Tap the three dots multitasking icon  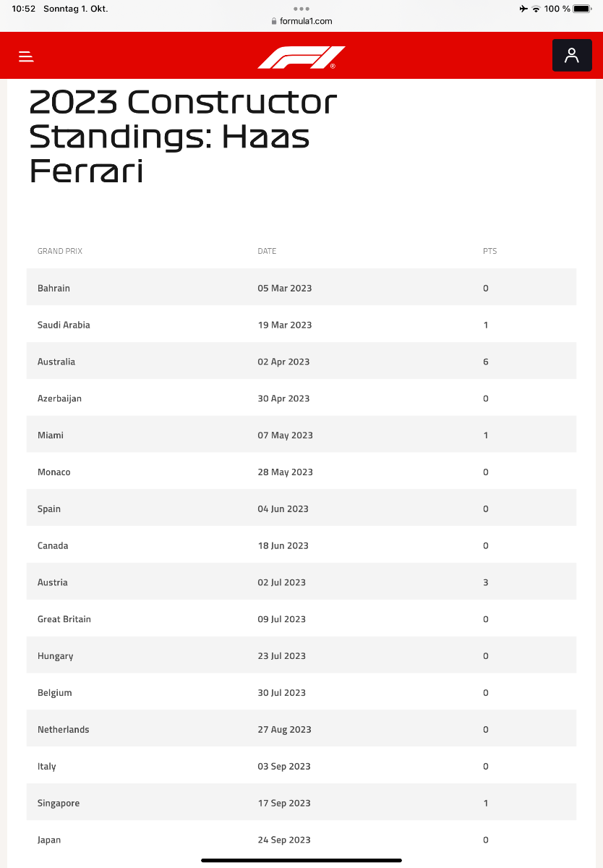coord(301,9)
